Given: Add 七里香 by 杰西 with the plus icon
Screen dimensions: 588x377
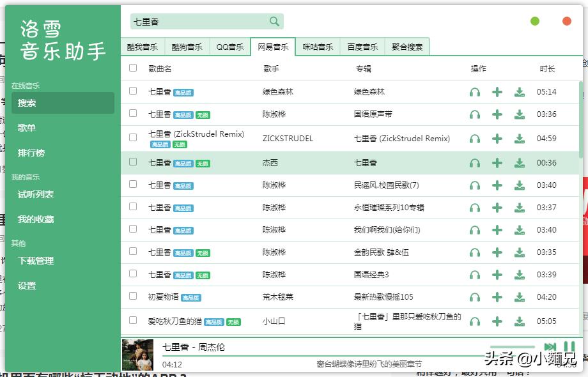Looking at the screenshot, I should (x=497, y=163).
